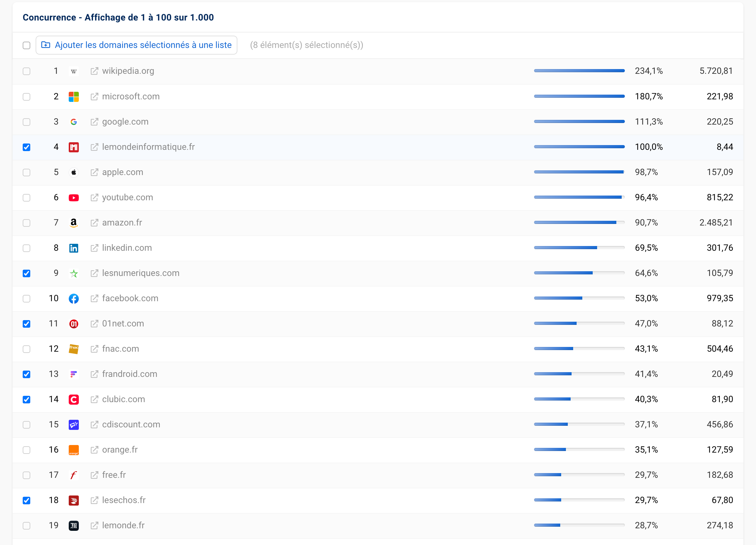The width and height of the screenshot is (756, 545).
Task: Click Ajouter les domaines sélectionnés à une liste
Action: pos(136,45)
